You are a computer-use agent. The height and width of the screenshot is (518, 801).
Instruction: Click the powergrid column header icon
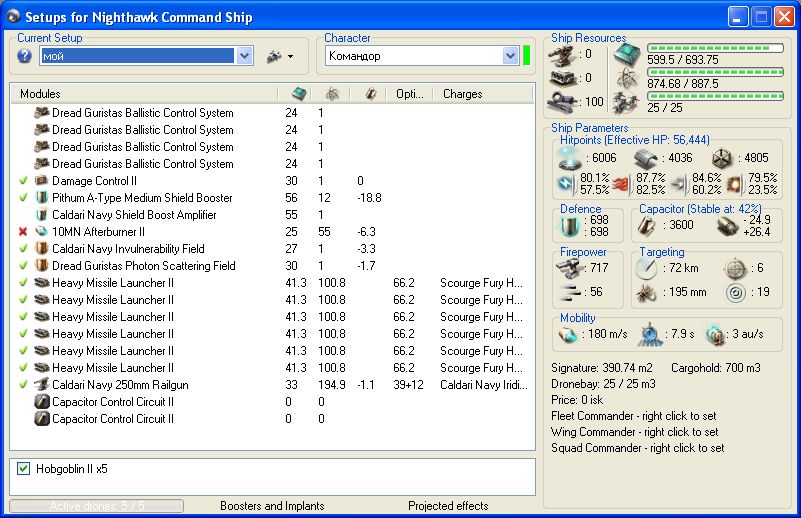(331, 93)
